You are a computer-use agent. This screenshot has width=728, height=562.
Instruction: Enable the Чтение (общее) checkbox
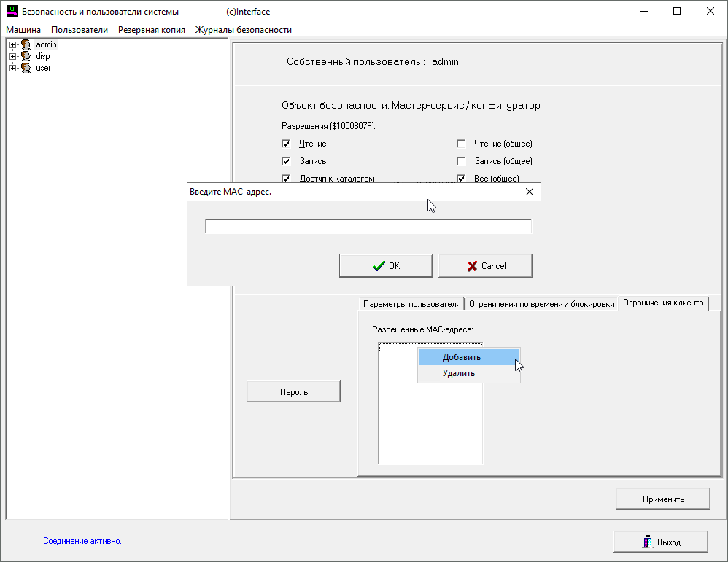tap(461, 144)
